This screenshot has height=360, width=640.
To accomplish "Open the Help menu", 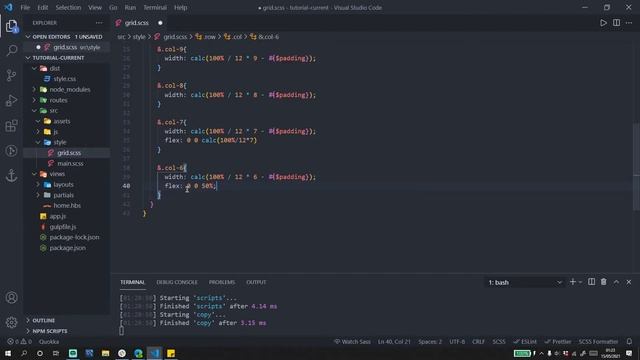I will [180, 7].
